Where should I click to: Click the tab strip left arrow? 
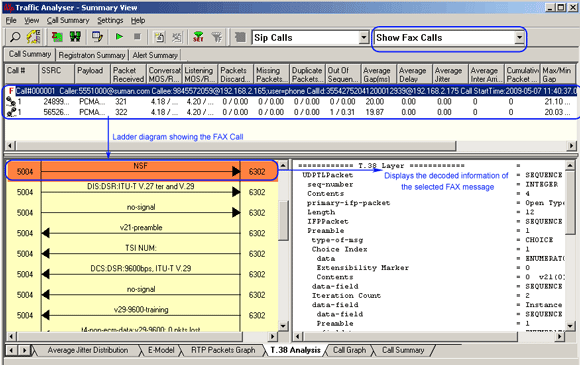tap(11, 350)
